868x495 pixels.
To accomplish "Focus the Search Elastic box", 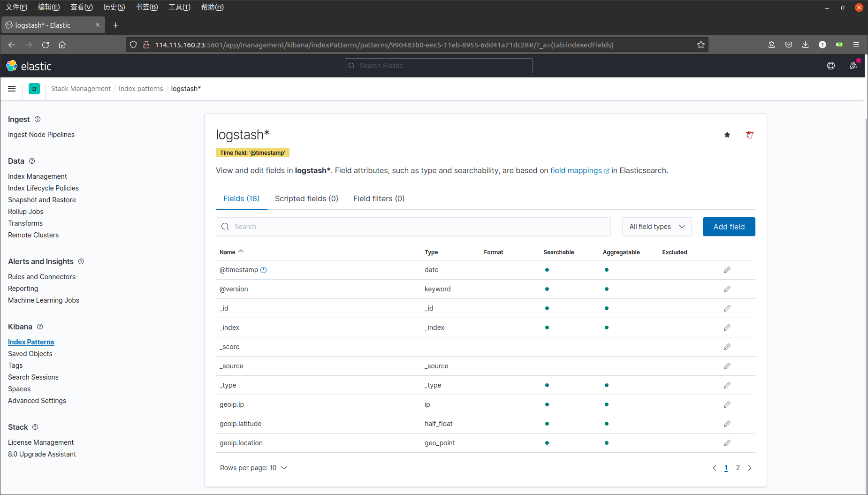I will tap(438, 66).
